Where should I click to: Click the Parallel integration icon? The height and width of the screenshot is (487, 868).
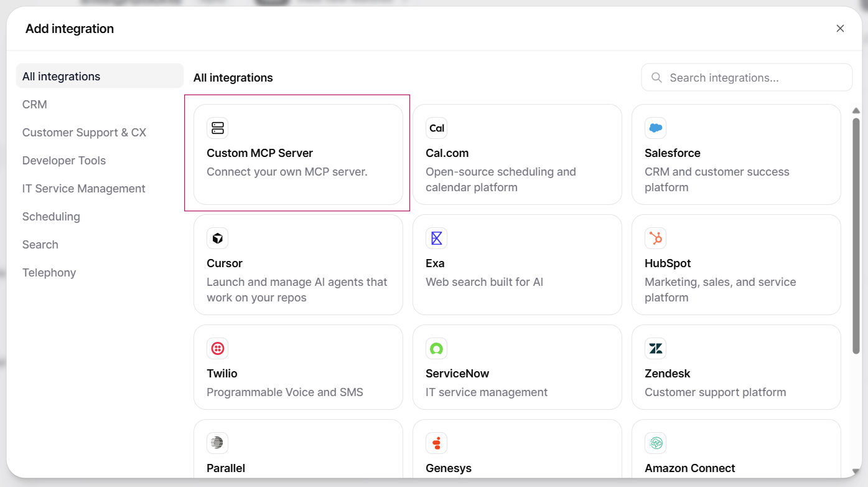click(x=217, y=442)
